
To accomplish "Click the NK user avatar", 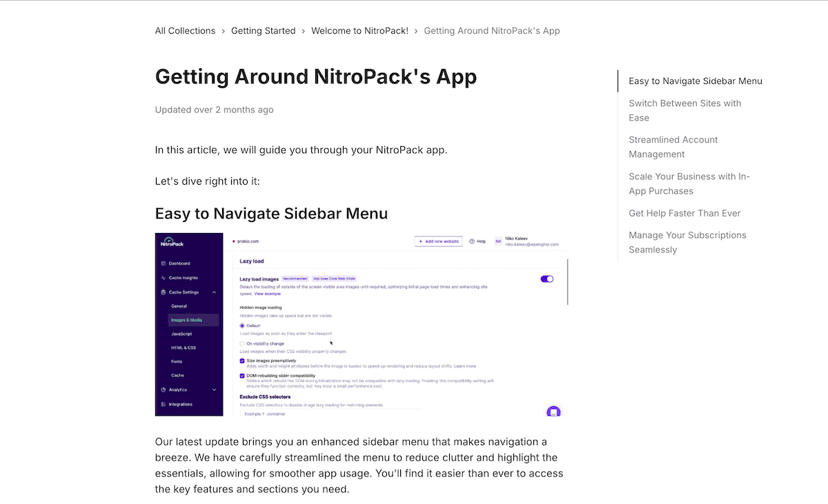I will 498,241.
